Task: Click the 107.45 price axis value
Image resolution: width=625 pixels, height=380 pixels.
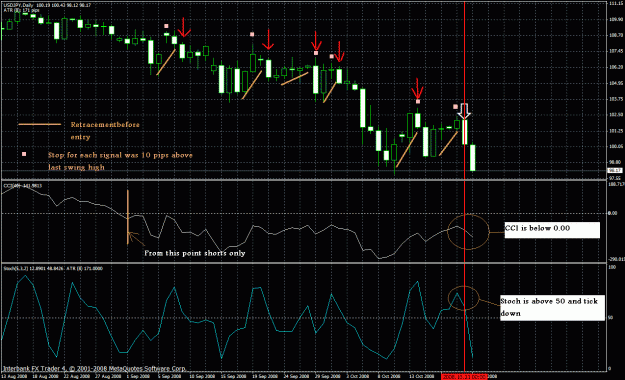Action: point(616,51)
